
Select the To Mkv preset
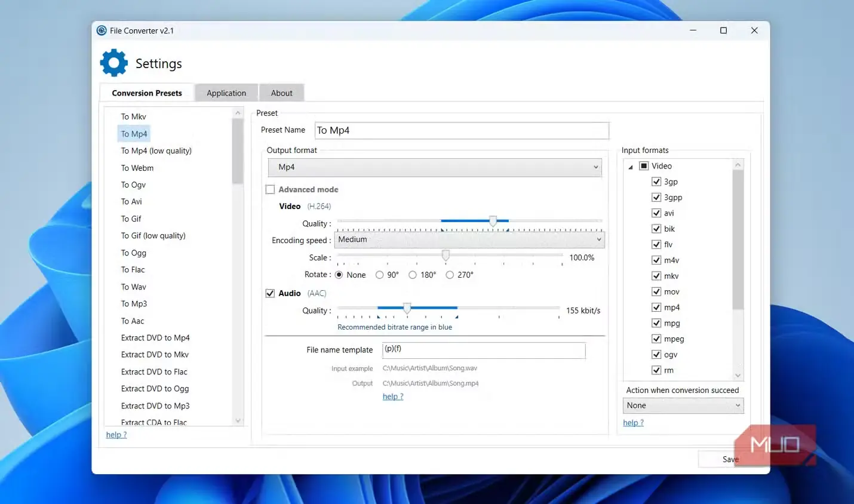tap(133, 116)
